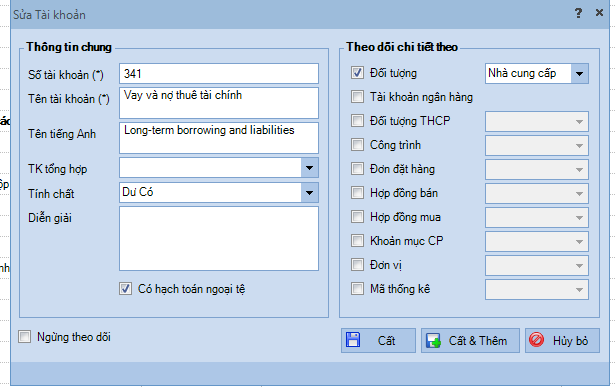Viewport: 615px width, 388px height.
Task: Tick the Mã thống kê checkbox
Action: (357, 289)
